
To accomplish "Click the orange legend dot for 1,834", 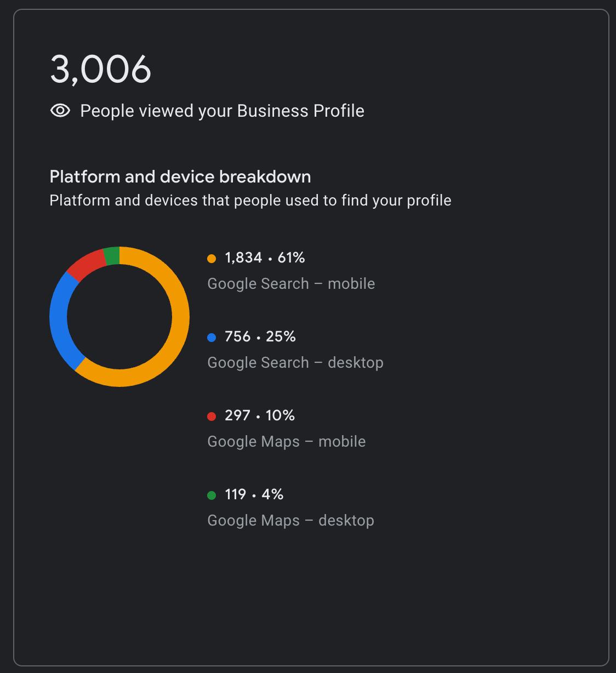I will tap(212, 258).
